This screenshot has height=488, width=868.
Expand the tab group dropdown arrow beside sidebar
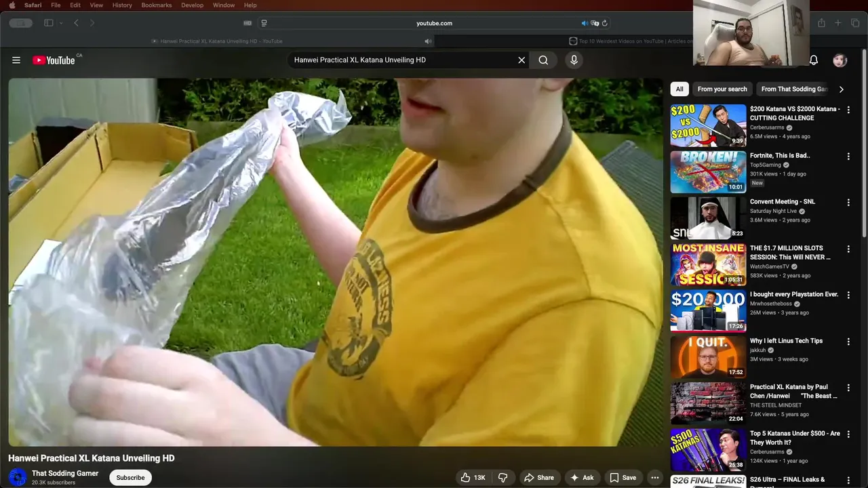(61, 23)
